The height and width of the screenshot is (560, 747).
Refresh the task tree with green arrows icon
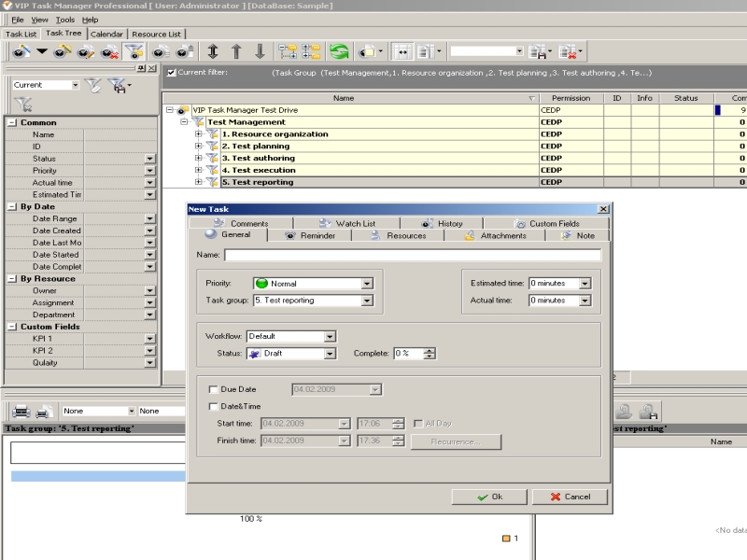[x=339, y=51]
